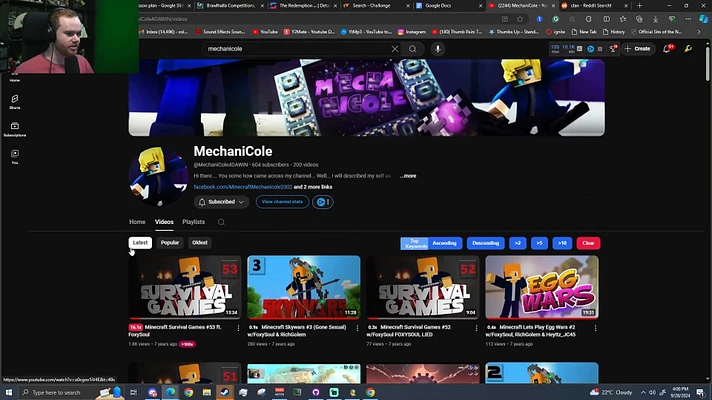Switch to channel Home tab
The height and width of the screenshot is (400, 712).
[x=137, y=222]
